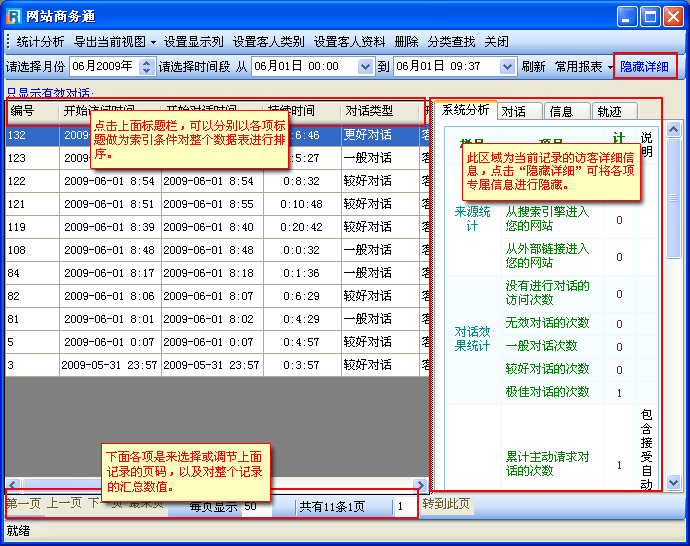The height and width of the screenshot is (546, 690).
Task: Click the 刷新 button
Action: (x=533, y=67)
